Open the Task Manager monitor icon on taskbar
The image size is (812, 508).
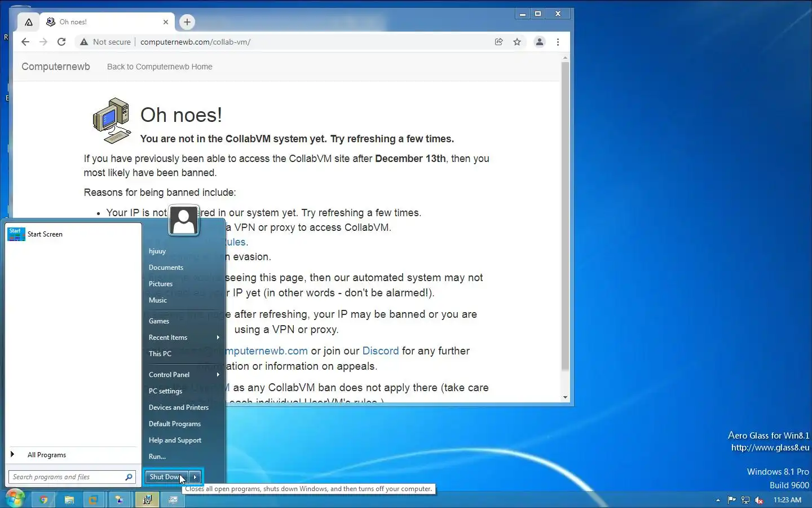[173, 500]
